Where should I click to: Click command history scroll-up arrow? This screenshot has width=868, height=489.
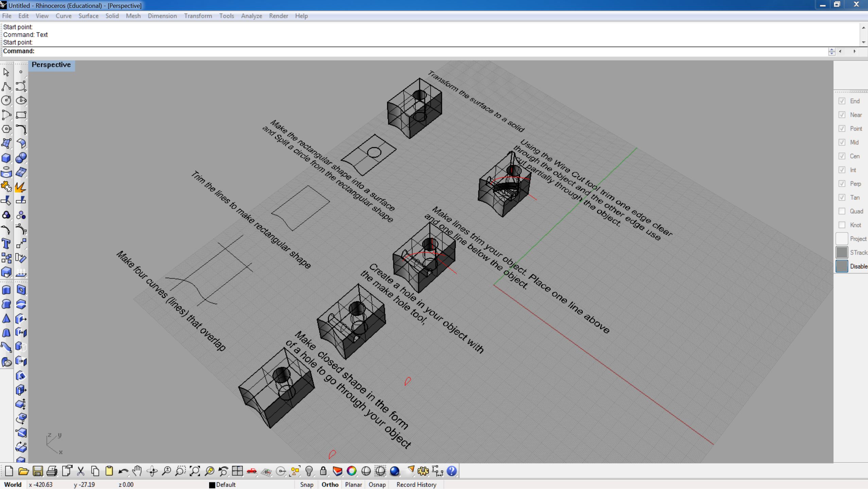pyautogui.click(x=864, y=28)
